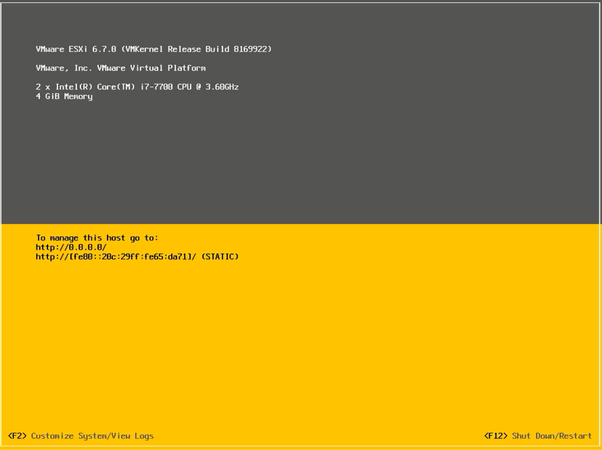Select the F12 Shut Down/Restart option

(538, 436)
